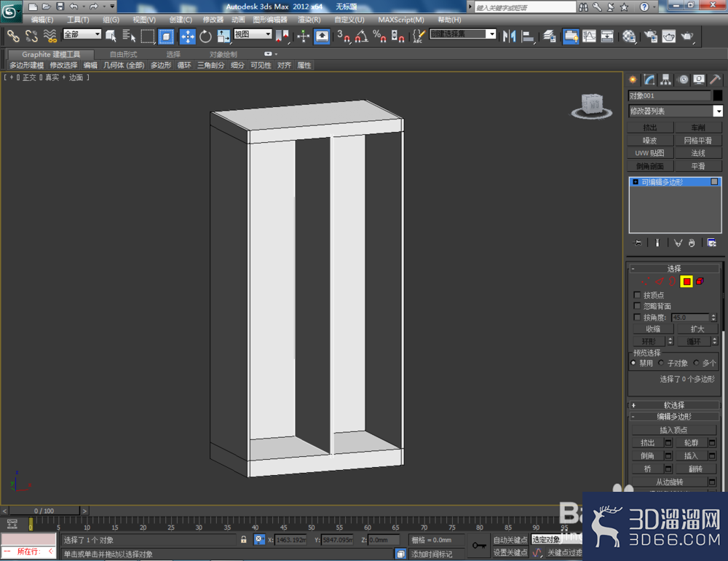728x561 pixels.
Task: Open Render Setup dialog
Action: point(651,36)
